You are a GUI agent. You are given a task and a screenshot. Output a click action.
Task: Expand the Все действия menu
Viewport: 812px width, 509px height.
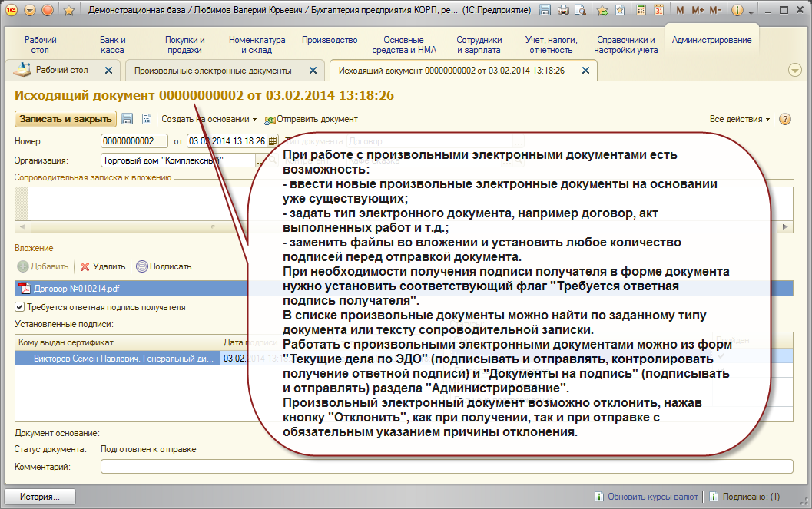pyautogui.click(x=740, y=119)
